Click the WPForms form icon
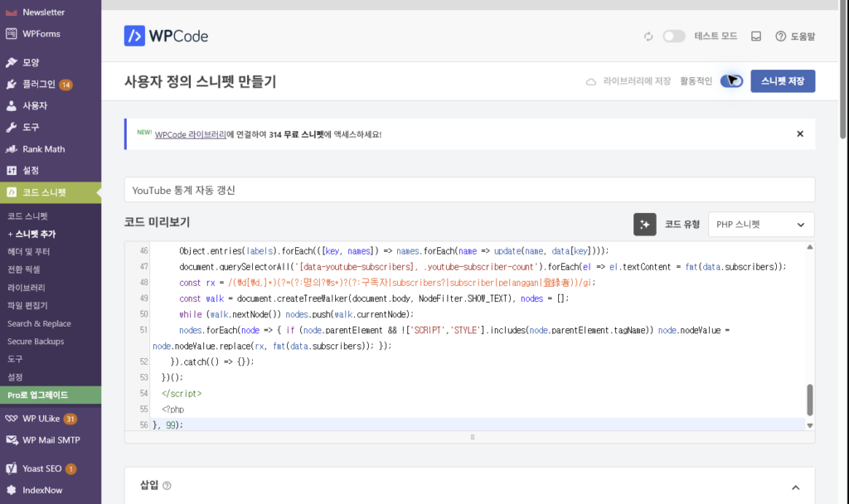The width and height of the screenshot is (849, 504). (x=12, y=33)
